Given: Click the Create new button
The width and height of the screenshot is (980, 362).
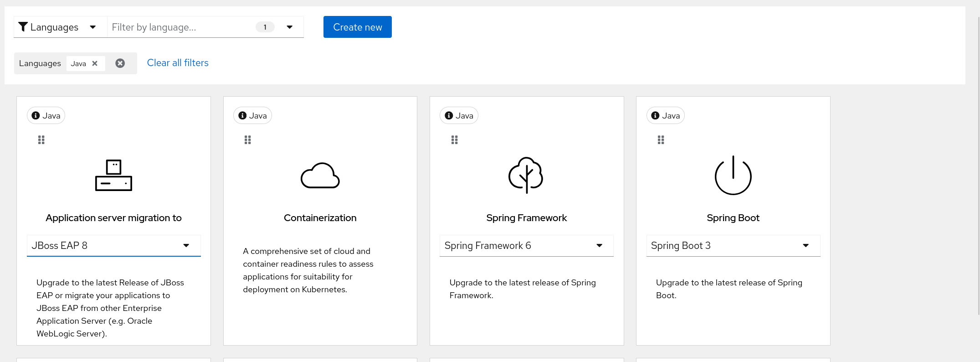Looking at the screenshot, I should point(357,27).
